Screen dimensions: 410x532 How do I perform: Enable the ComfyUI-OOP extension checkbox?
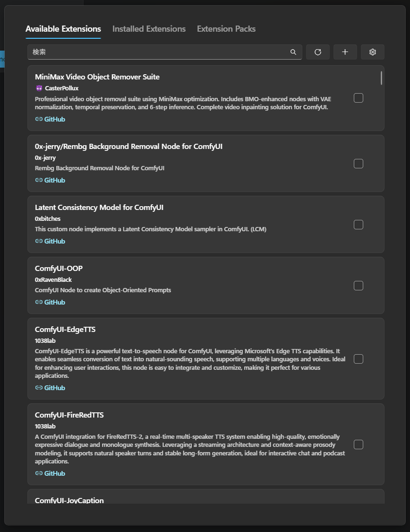click(x=359, y=286)
